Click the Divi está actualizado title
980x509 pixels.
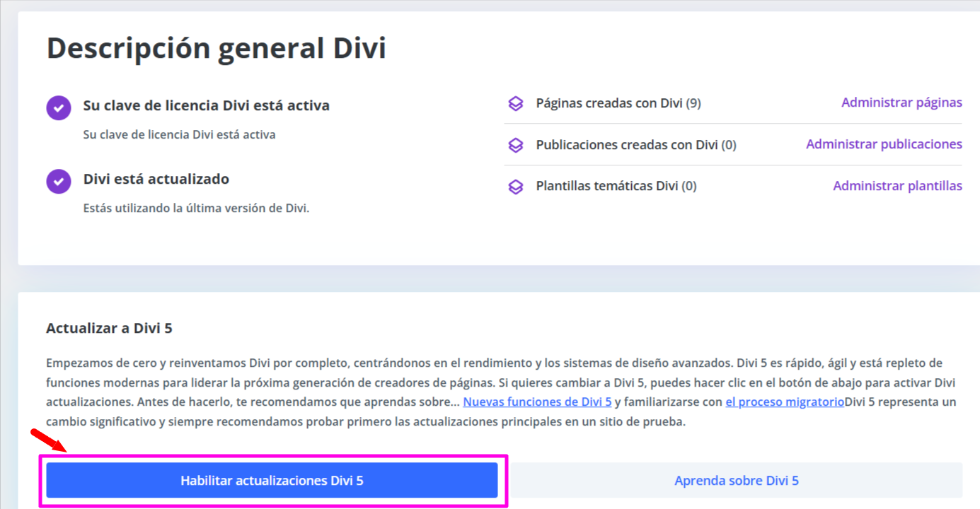point(156,180)
